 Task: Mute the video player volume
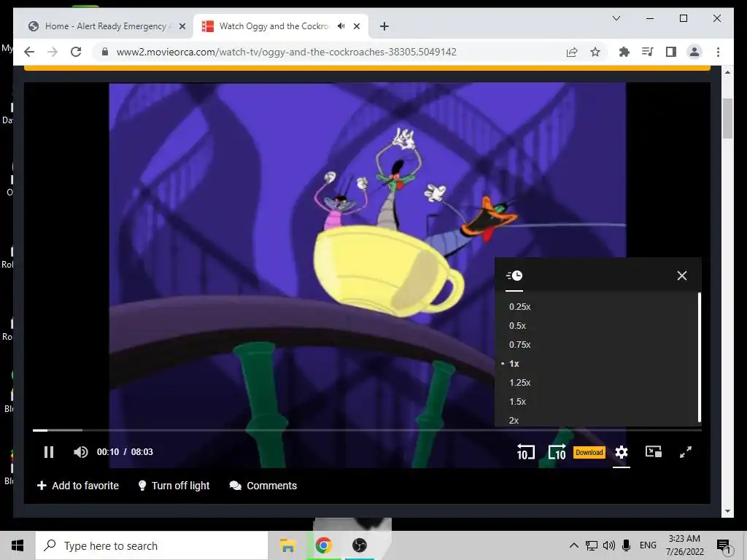point(80,452)
